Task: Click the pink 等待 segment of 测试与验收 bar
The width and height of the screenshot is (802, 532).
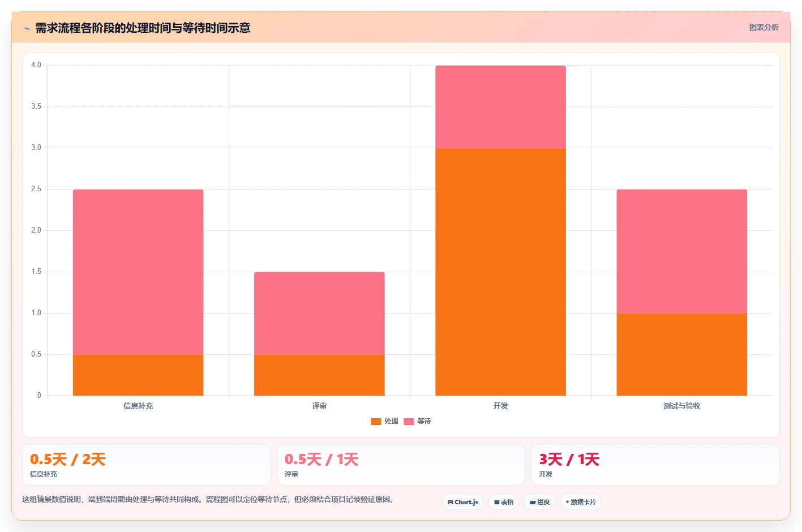Action: [x=681, y=251]
